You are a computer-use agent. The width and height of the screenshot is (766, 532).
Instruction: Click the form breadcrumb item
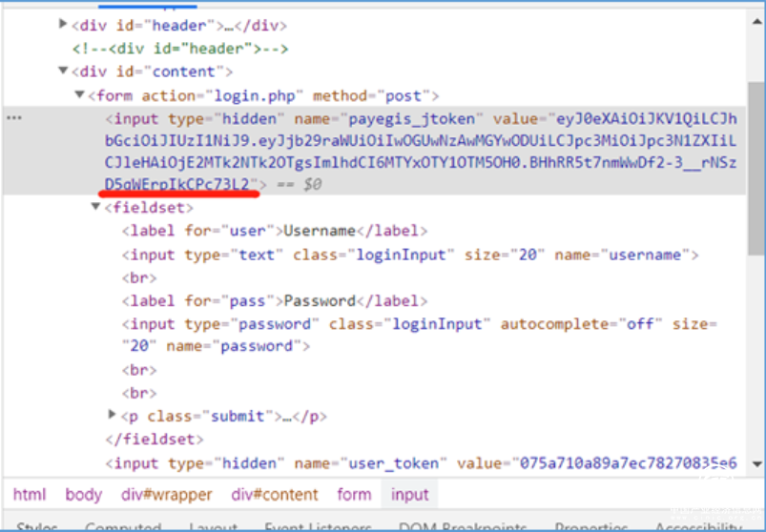point(354,494)
